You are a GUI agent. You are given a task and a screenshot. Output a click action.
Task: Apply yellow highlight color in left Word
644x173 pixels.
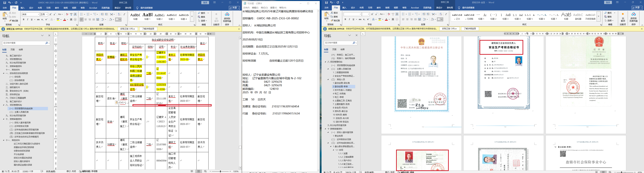tap(58, 19)
